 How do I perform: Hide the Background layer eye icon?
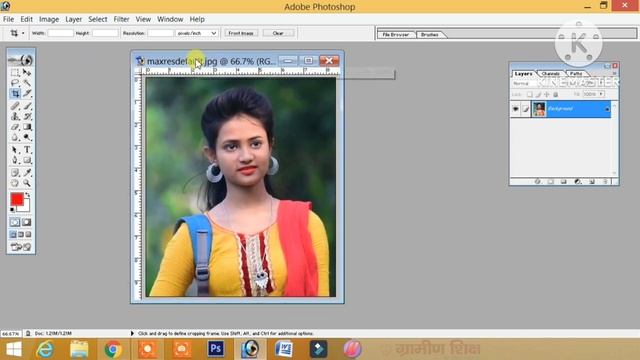coord(516,109)
